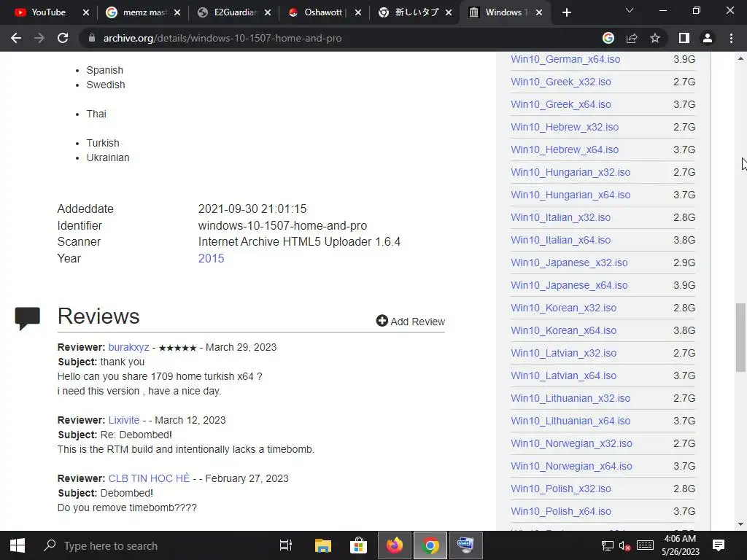Download Win10_Japanese_x32.iso

tap(569, 262)
